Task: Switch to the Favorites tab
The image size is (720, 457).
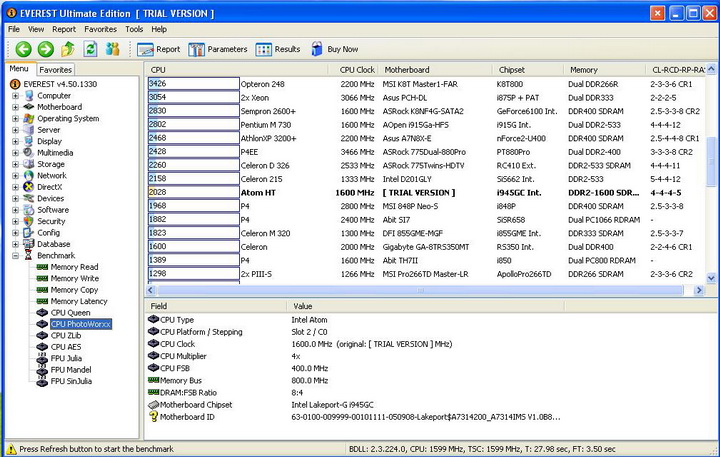Action: 55,70
